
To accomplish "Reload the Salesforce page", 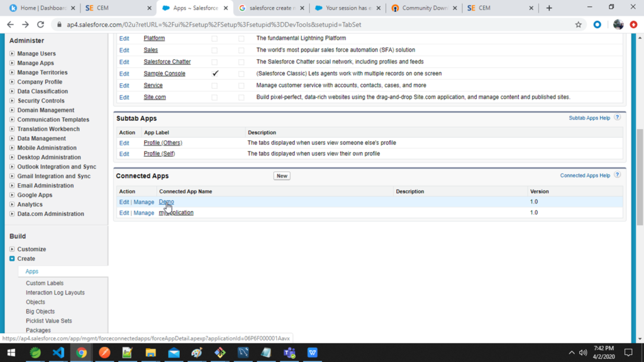I will click(x=41, y=25).
